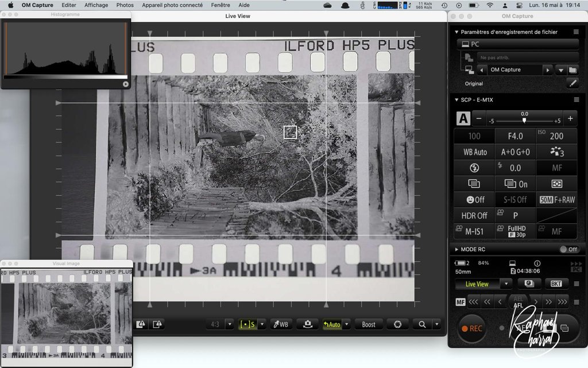588x368 pixels.
Task: Toggle the interval shooting On cell
Action: tap(515, 184)
